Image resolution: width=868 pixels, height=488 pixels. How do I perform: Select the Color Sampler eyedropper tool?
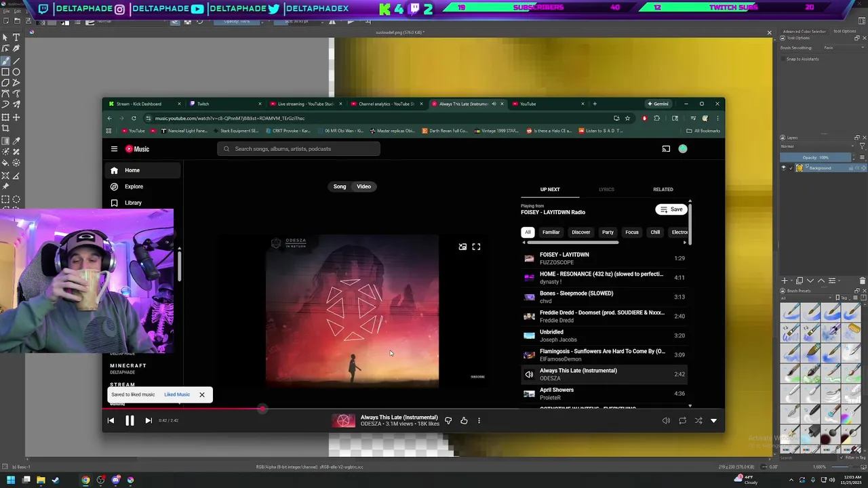click(16, 140)
